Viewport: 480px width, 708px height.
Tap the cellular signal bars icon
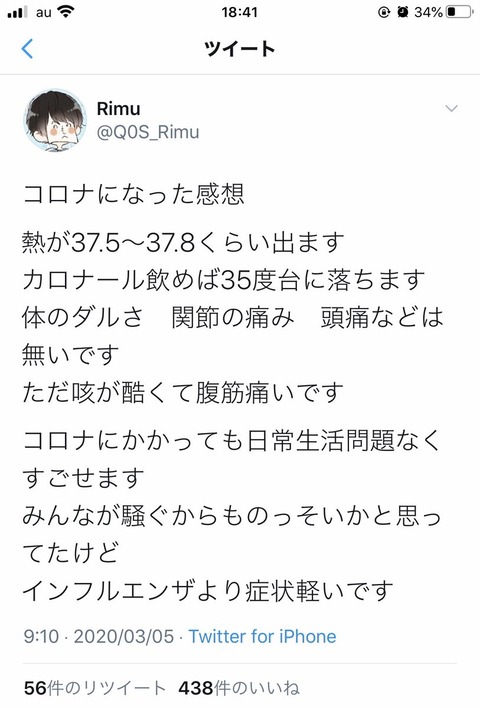(17, 12)
